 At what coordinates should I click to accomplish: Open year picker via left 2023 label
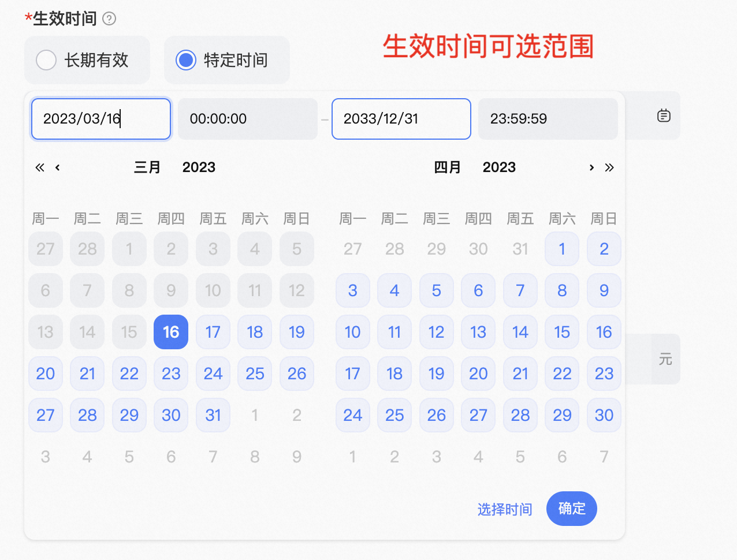coord(199,167)
